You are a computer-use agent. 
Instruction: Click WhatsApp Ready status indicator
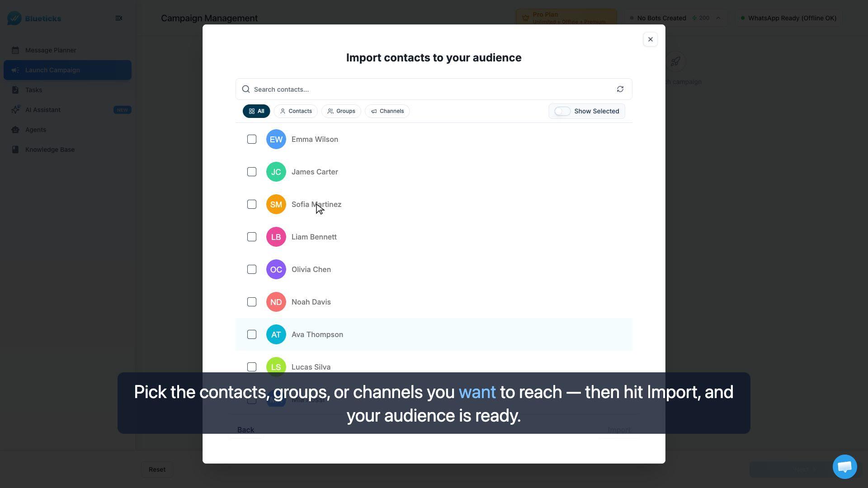[788, 18]
